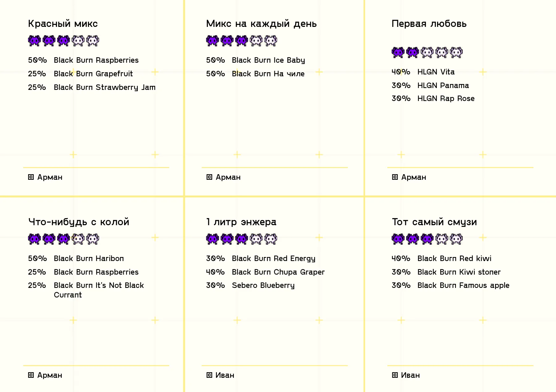Click the second purple invader under Что-нибудь с колой
The image size is (556, 392).
point(49,239)
